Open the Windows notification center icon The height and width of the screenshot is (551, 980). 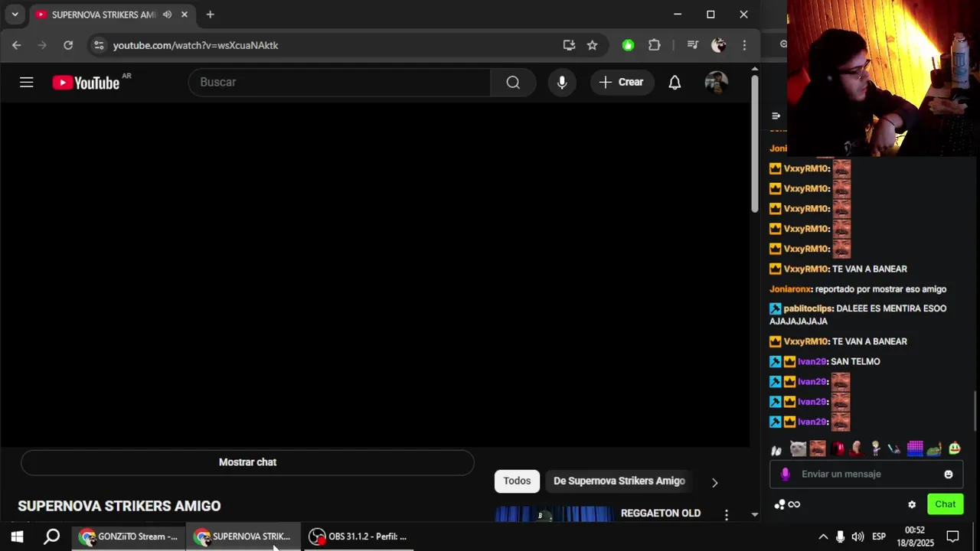point(953,536)
